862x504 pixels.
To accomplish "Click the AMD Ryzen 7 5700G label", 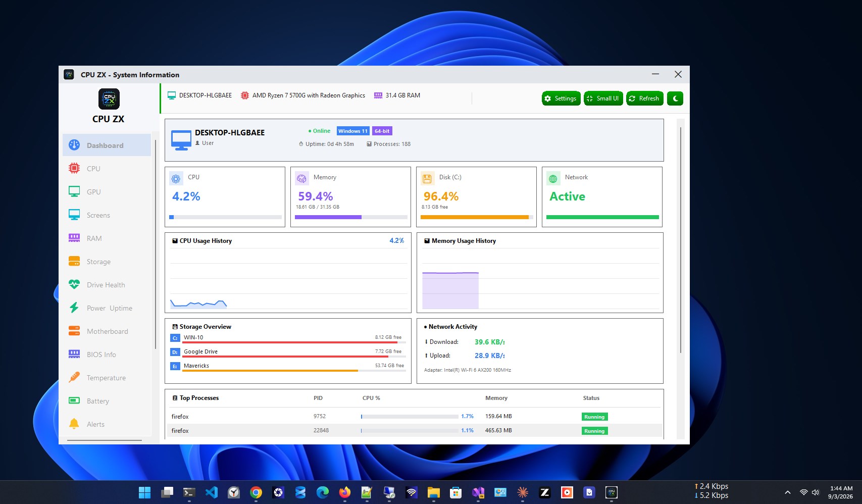I will 309,95.
